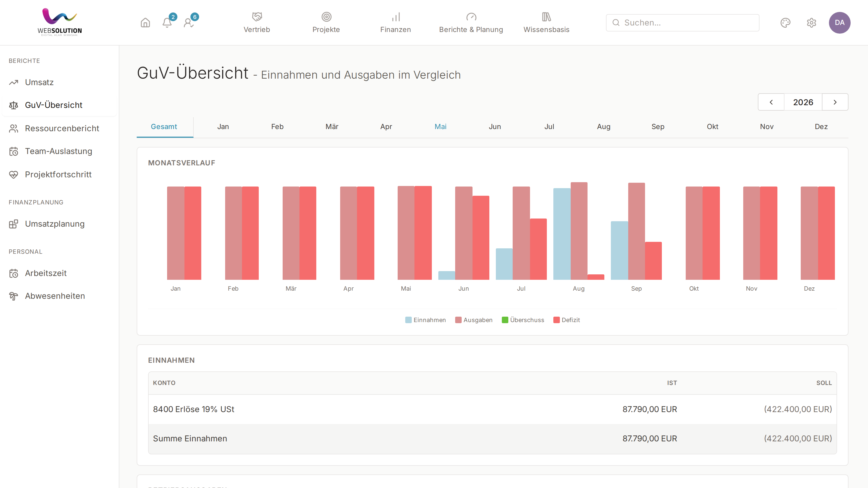Open the Wissensbasis menu
This screenshot has height=488, width=868.
click(546, 23)
